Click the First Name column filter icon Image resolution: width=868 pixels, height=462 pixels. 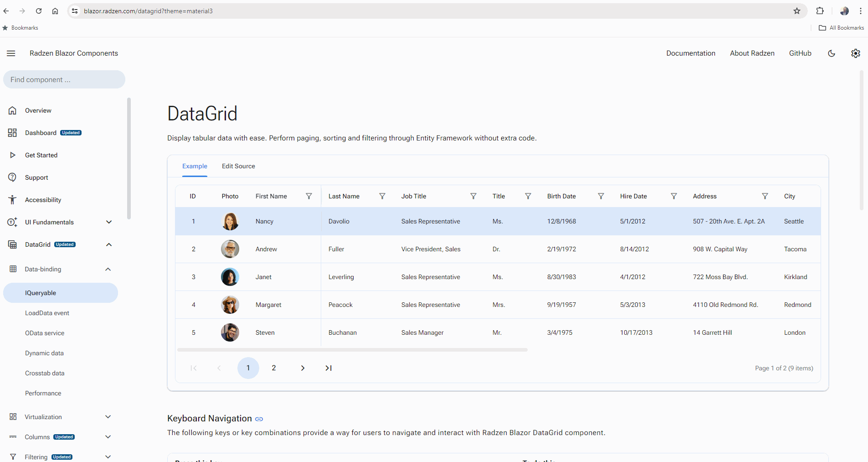(x=309, y=196)
